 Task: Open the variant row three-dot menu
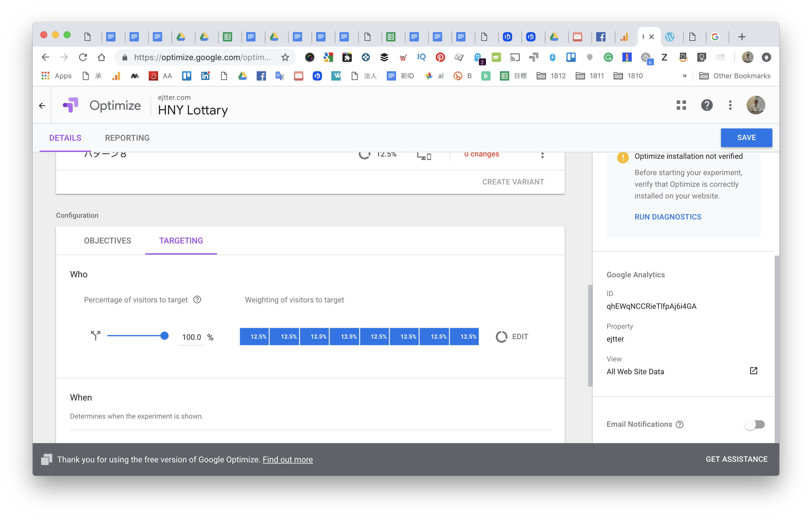click(542, 155)
